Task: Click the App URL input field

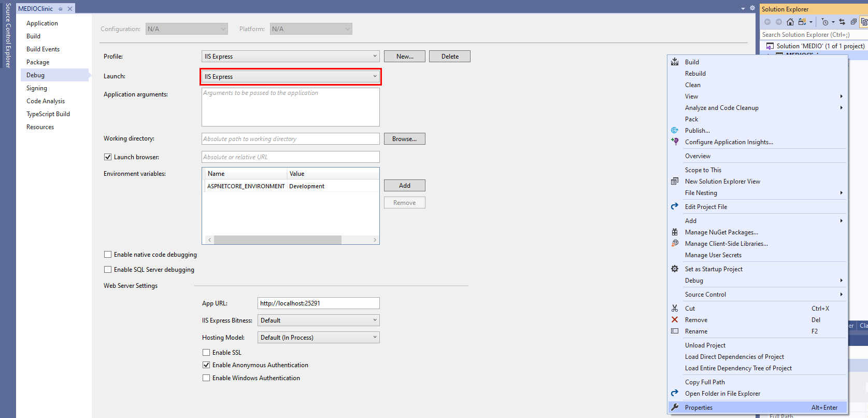Action: [318, 303]
